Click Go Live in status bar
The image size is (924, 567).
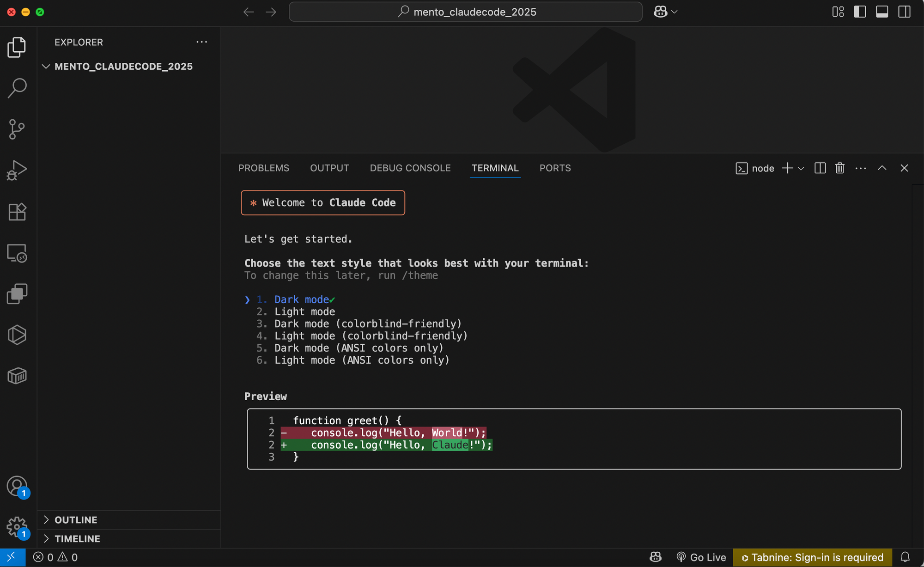click(x=701, y=557)
